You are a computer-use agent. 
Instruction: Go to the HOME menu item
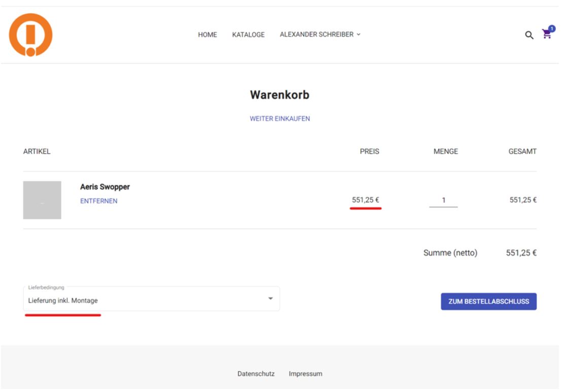tap(207, 34)
